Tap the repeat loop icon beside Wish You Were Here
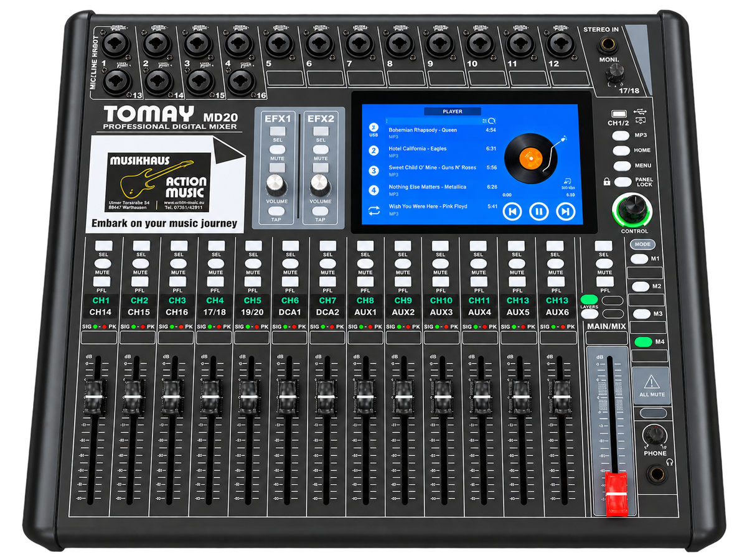747x560 pixels. (x=374, y=210)
